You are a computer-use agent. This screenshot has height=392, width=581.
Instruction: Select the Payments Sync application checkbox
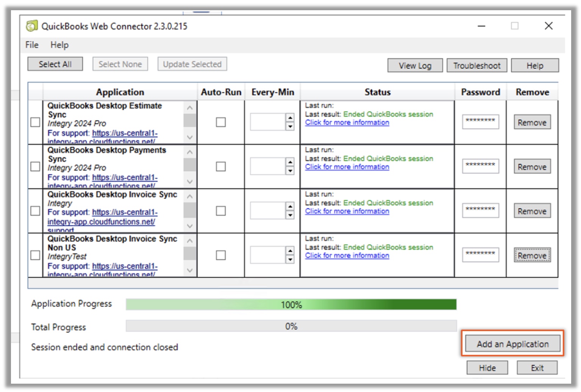pos(35,166)
